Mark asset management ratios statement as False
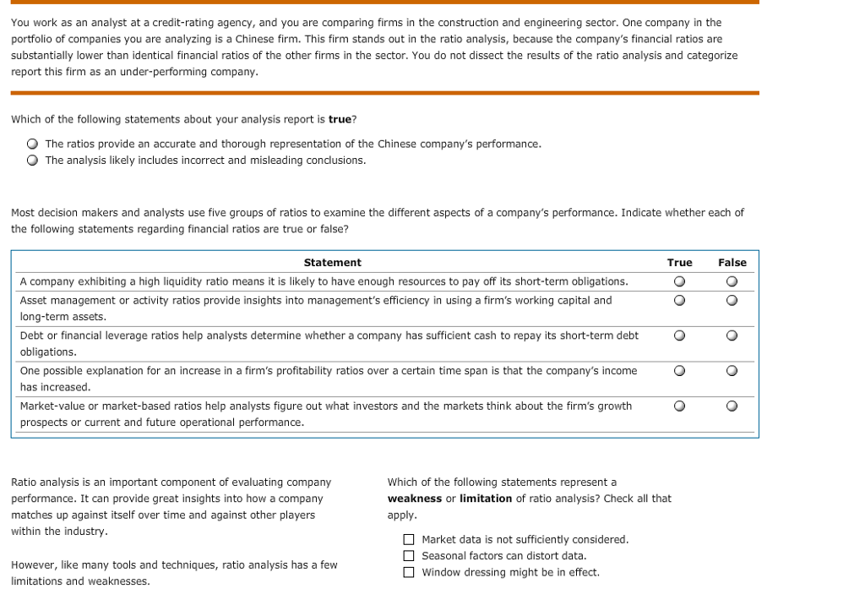The image size is (865, 616). pos(732,300)
